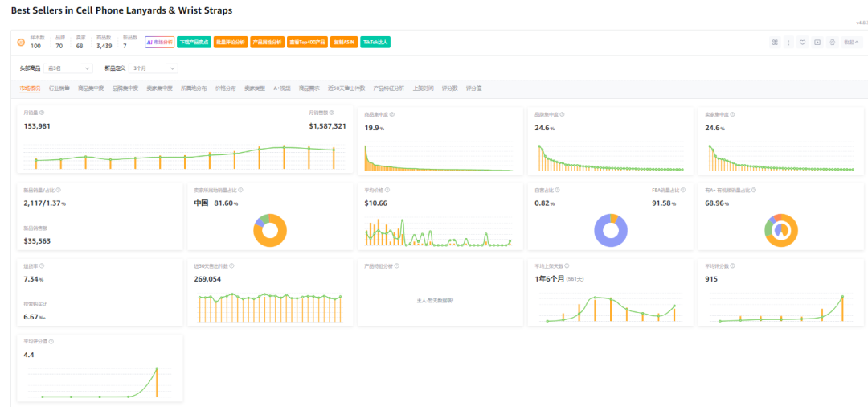Click the page title Best Sellers in Cell Phone Lanyards

coord(122,10)
